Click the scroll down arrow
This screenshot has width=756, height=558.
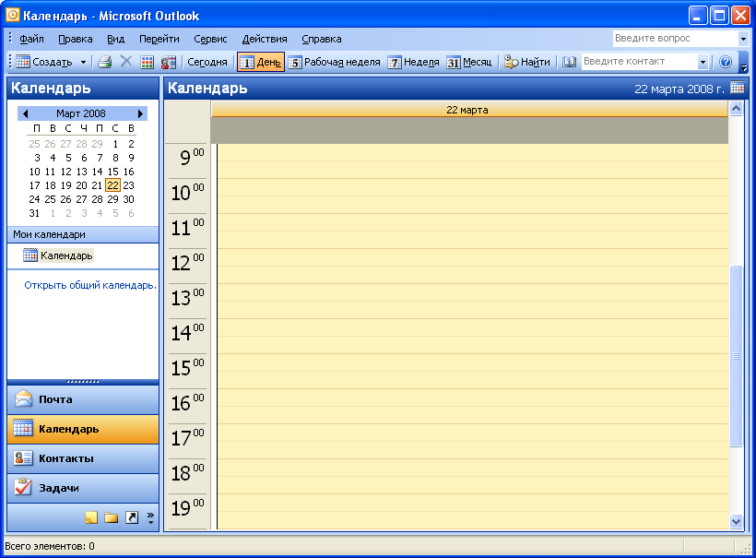[736, 521]
